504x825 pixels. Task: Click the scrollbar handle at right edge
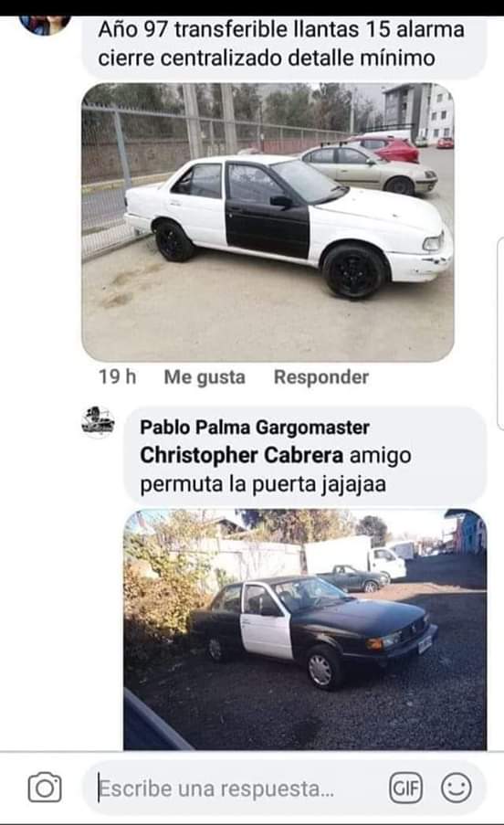(x=499, y=333)
